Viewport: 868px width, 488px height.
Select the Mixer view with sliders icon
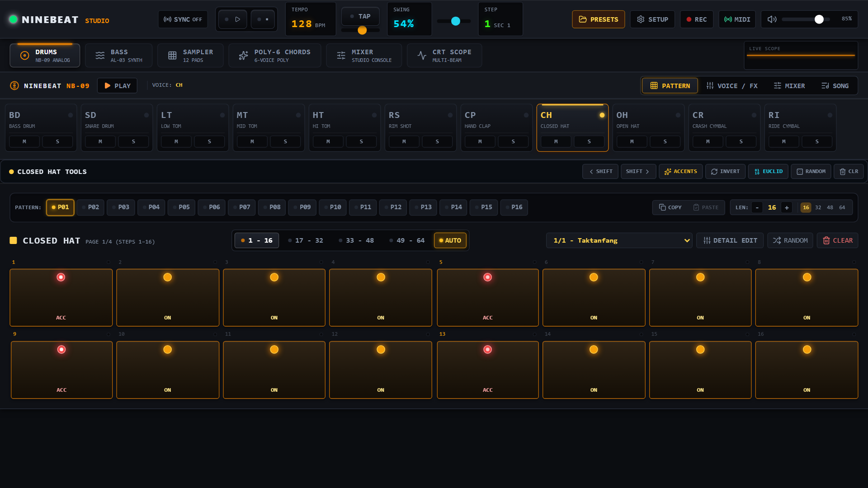pyautogui.click(x=789, y=86)
